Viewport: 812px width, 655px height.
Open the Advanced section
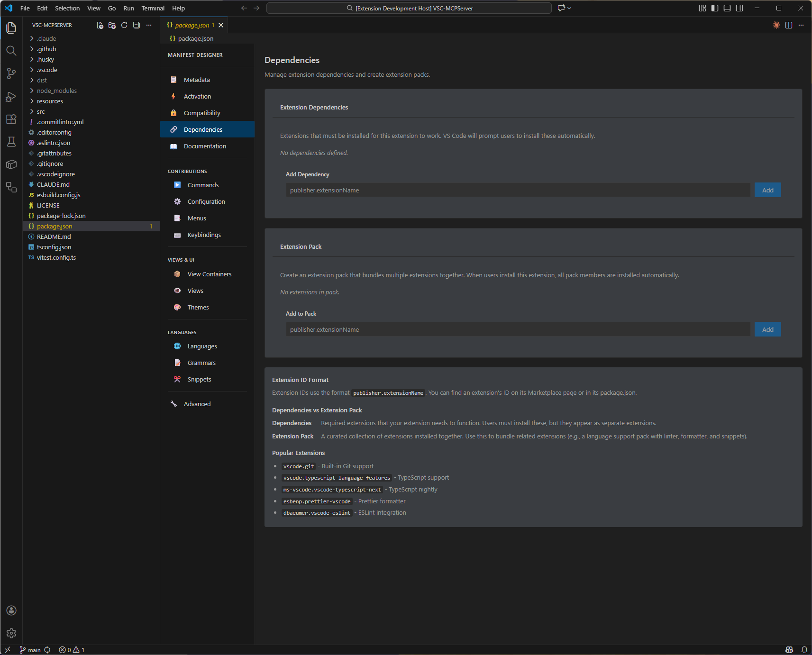(207, 404)
